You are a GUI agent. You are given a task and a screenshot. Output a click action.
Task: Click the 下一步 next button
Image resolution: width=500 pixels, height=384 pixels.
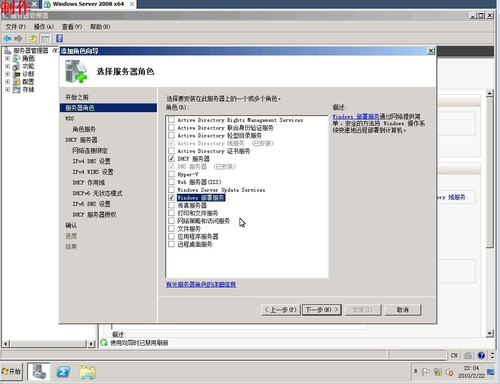pos(322,310)
